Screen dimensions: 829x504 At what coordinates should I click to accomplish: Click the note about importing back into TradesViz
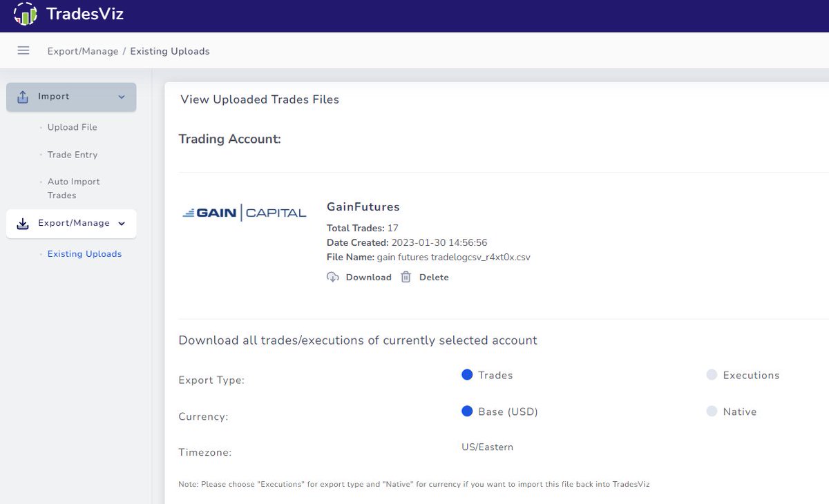pyautogui.click(x=414, y=484)
